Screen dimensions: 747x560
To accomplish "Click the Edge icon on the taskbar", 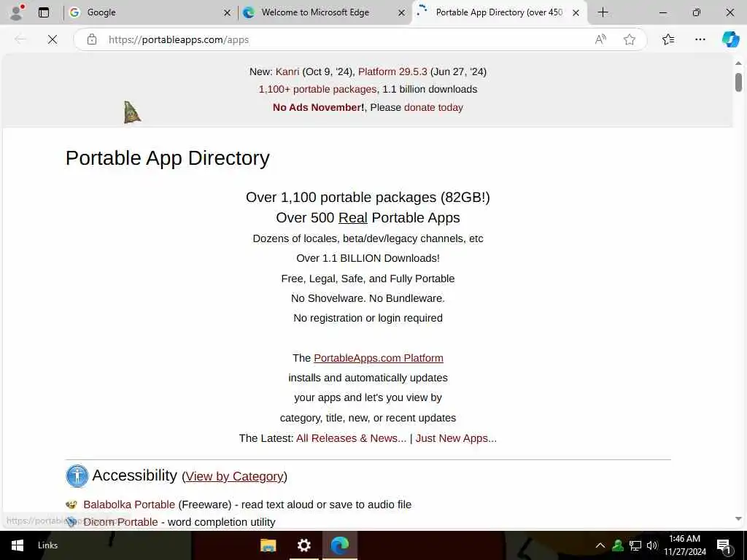I will pos(340,545).
